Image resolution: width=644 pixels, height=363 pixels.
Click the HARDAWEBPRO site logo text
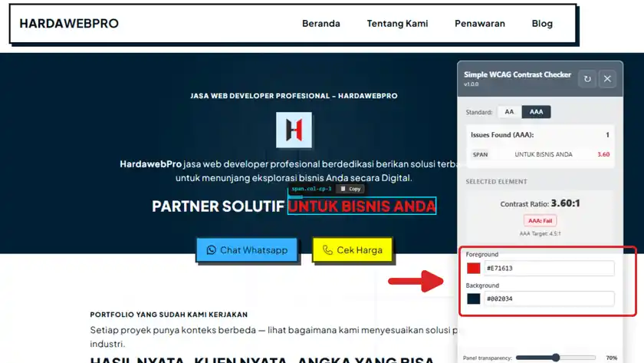click(x=69, y=24)
